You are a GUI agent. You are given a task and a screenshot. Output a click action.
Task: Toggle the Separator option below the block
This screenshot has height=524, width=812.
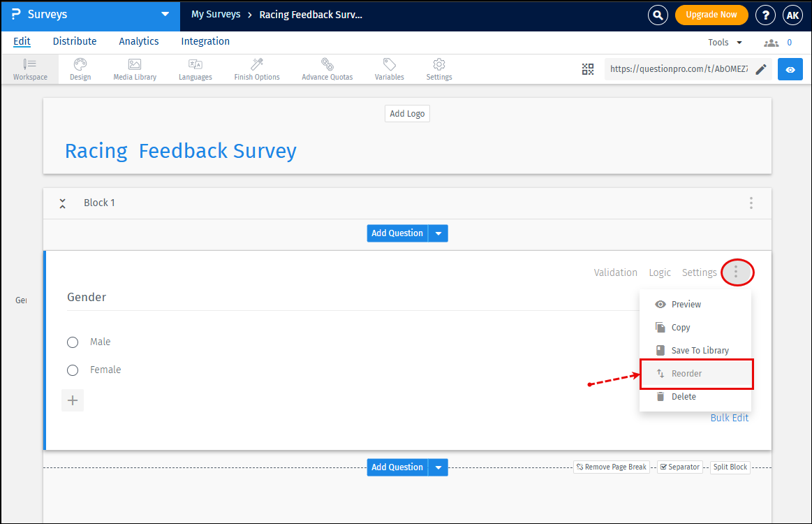pos(679,466)
